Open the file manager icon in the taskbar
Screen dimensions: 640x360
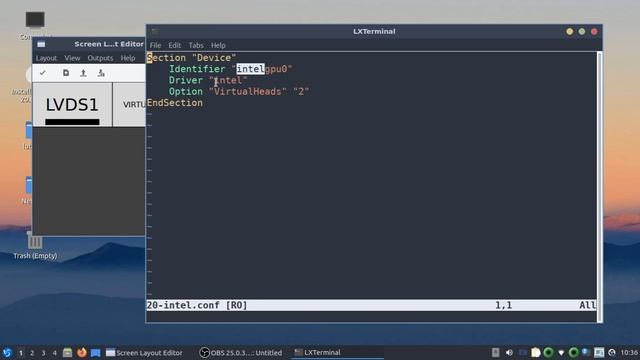pyautogui.click(x=68, y=353)
